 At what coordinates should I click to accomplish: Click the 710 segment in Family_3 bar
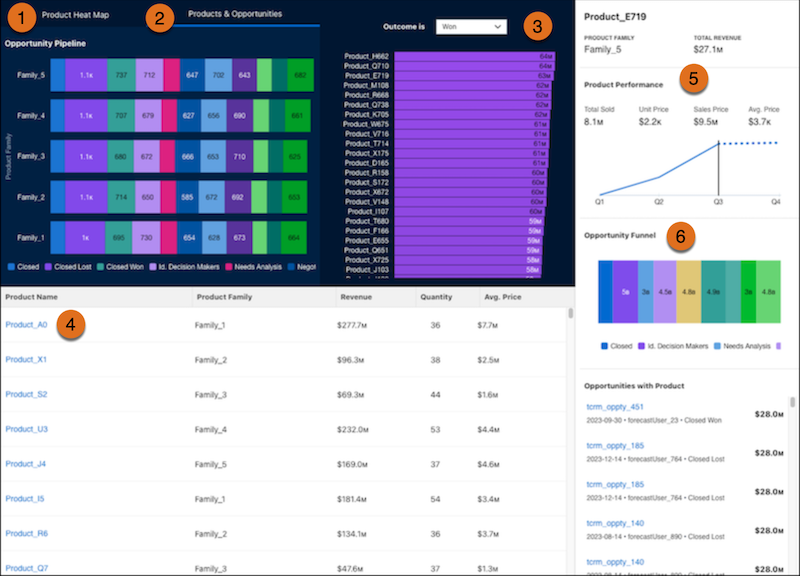click(x=239, y=157)
